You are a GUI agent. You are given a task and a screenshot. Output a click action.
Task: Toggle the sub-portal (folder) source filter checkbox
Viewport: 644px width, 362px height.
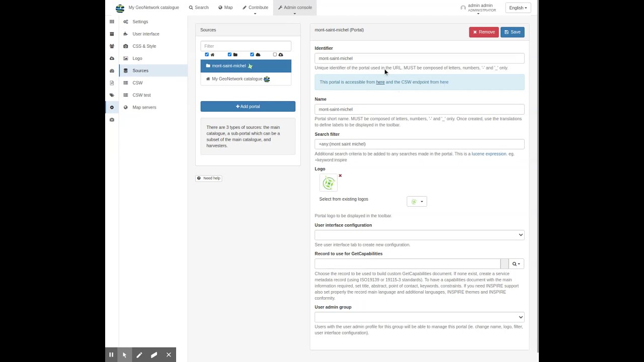[x=229, y=54]
